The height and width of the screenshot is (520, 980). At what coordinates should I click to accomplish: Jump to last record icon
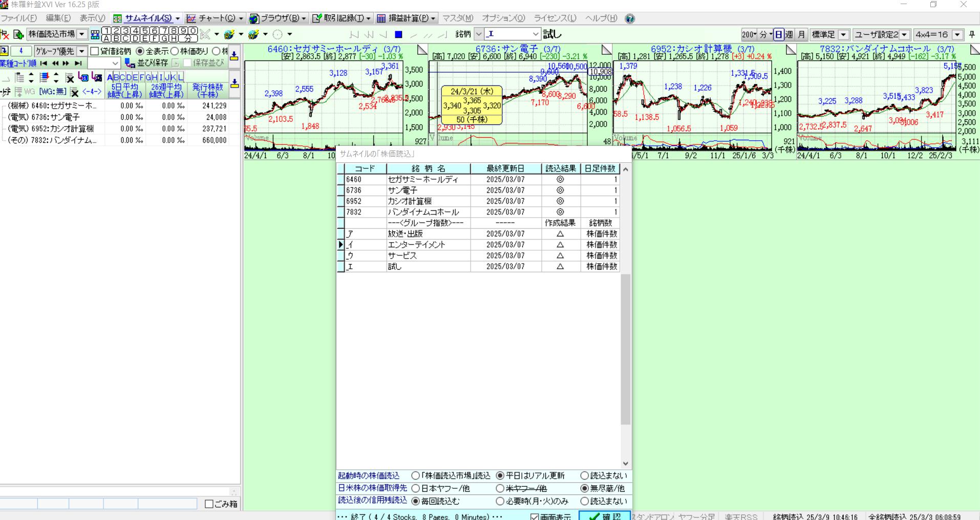click(78, 63)
